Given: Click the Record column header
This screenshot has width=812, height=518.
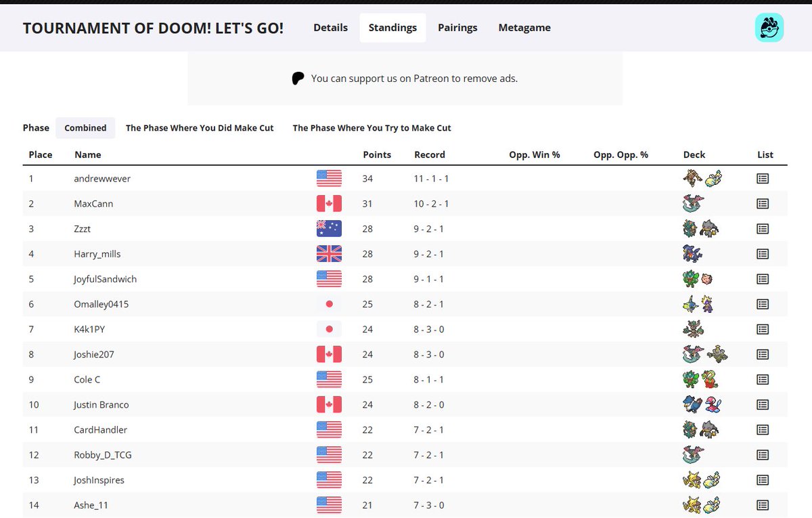Looking at the screenshot, I should tap(430, 154).
